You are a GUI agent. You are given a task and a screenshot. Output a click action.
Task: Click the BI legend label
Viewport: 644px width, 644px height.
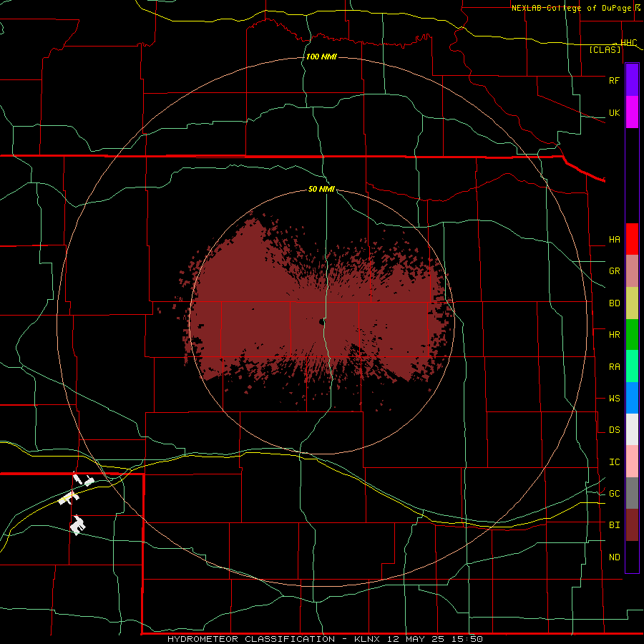tap(614, 525)
